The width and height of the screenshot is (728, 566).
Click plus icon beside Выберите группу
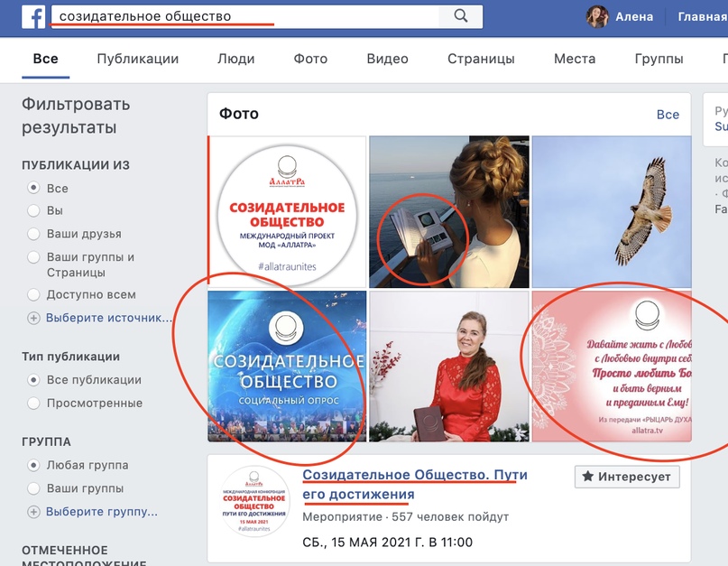pos(33,512)
